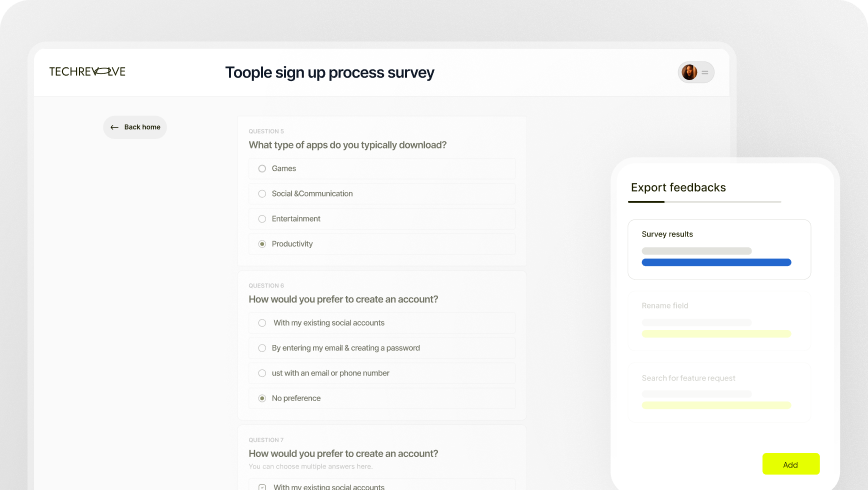Screen dimensions: 868x490
Task: Click the blue Survey results progress bar
Action: click(x=716, y=262)
